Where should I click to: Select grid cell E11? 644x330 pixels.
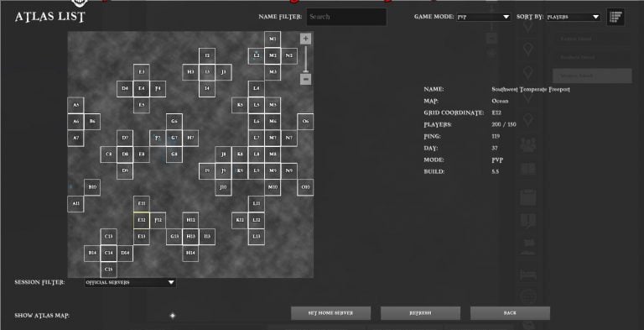pos(141,204)
